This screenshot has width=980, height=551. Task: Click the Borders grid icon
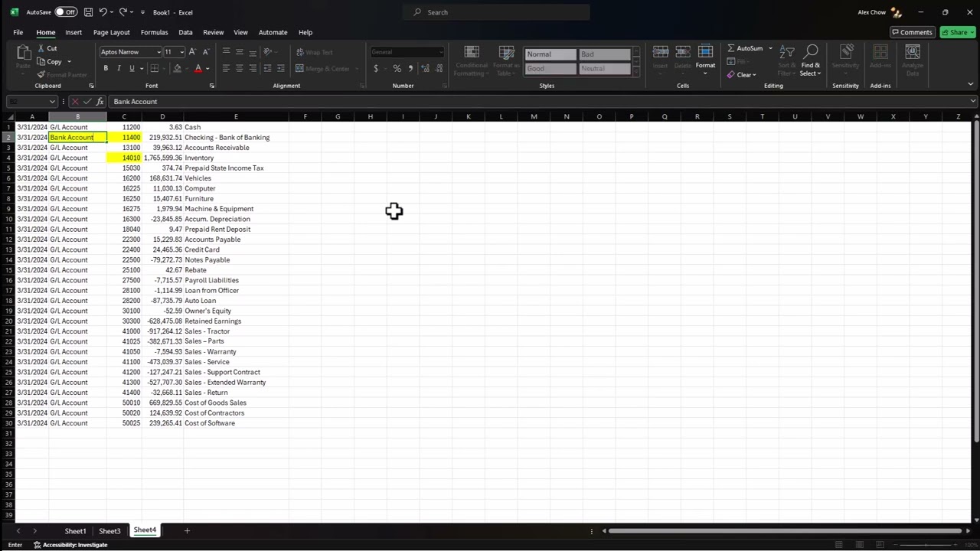(154, 68)
